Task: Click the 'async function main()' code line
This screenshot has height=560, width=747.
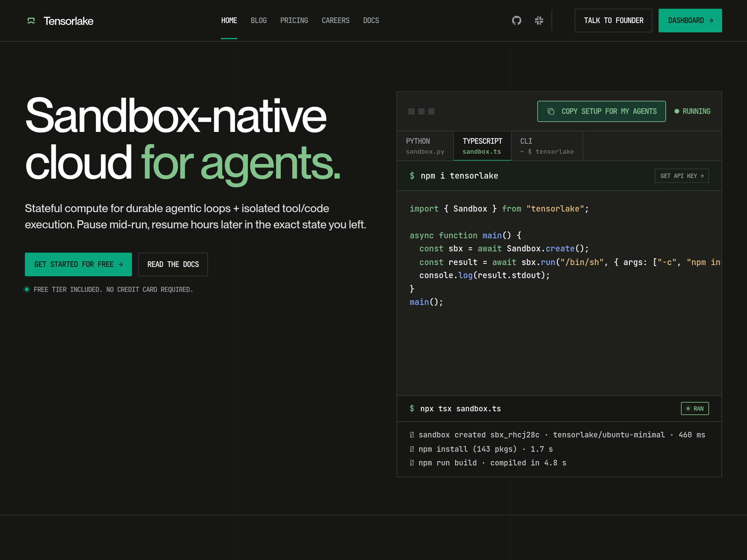Action: 465,236
